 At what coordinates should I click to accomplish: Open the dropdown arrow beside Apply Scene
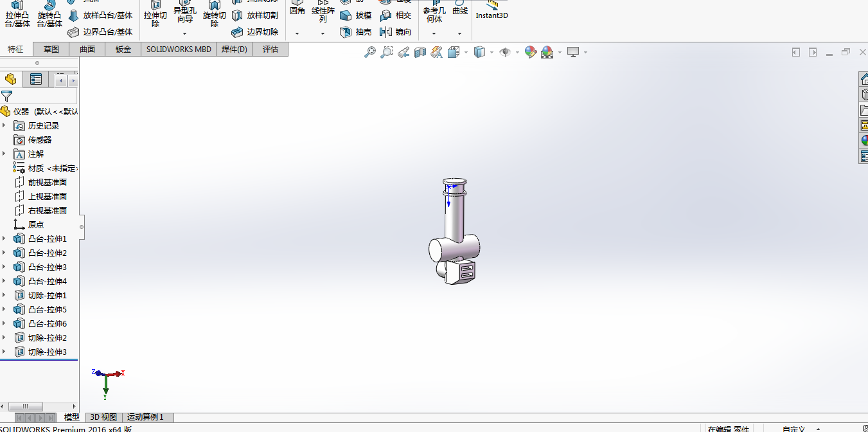tap(560, 52)
